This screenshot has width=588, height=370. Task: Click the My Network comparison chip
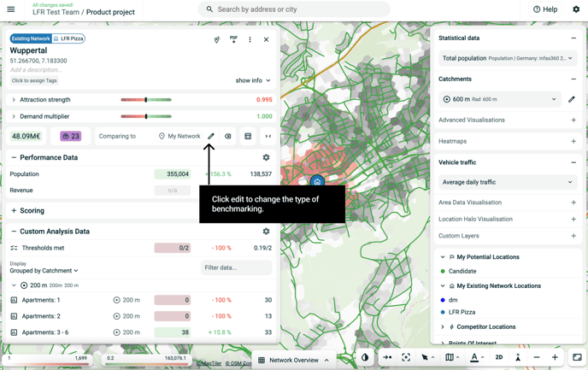pyautogui.click(x=179, y=137)
